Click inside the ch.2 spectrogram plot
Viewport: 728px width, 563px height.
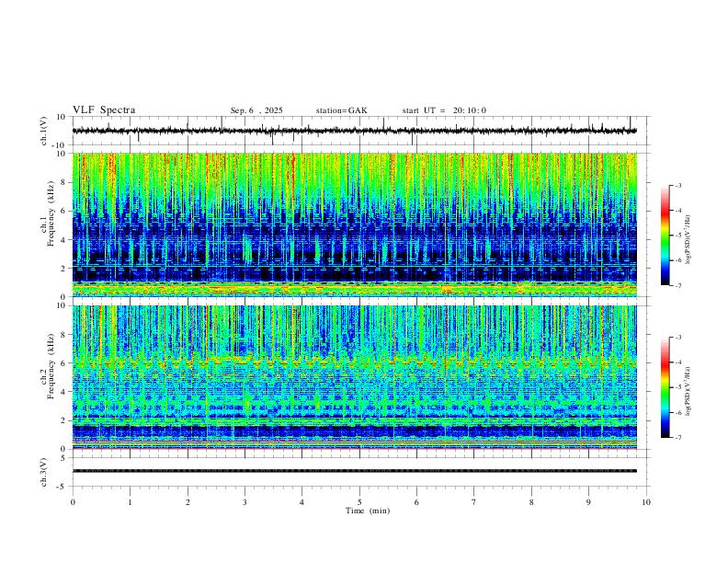pos(355,377)
